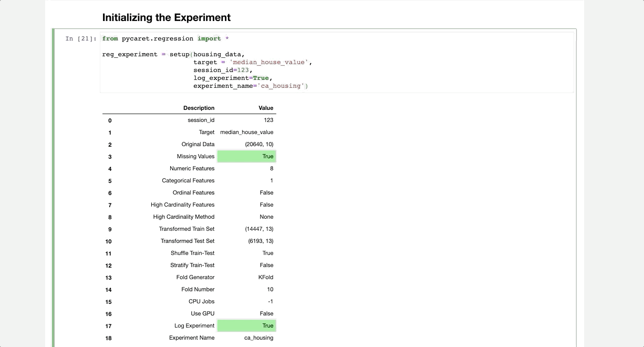Viewport: 644px width, 347px height.
Task: Click the Value column header
Action: (x=266, y=108)
